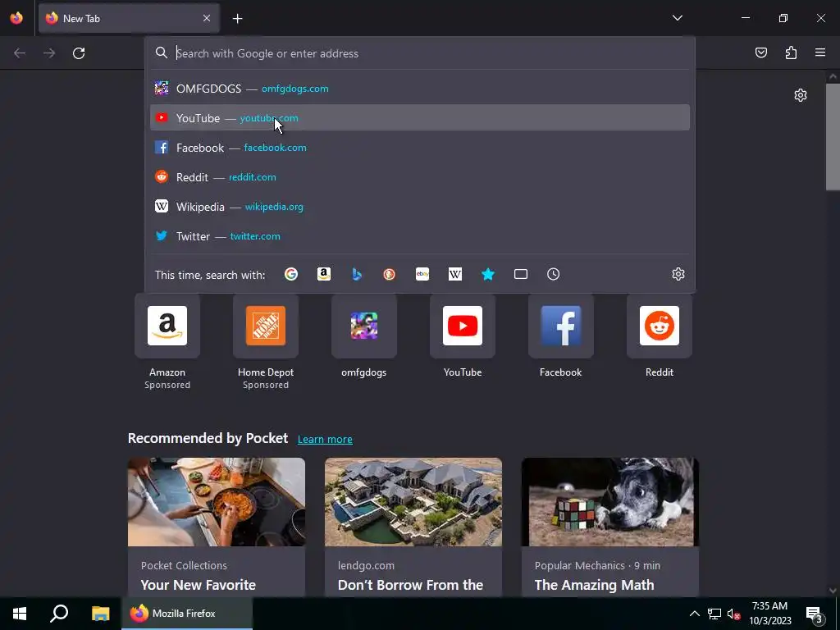This screenshot has height=630, width=840.
Task: Open 'The Amazing Math' article title
Action: [x=594, y=585]
